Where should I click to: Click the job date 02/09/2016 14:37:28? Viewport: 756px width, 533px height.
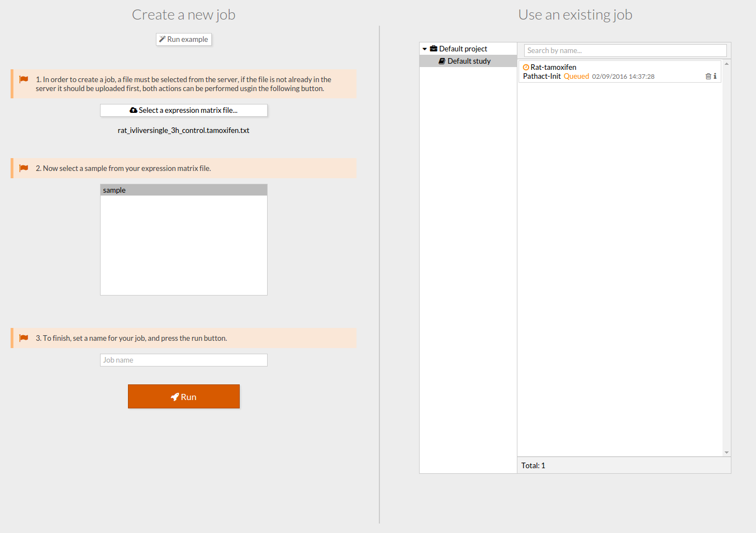coord(623,77)
